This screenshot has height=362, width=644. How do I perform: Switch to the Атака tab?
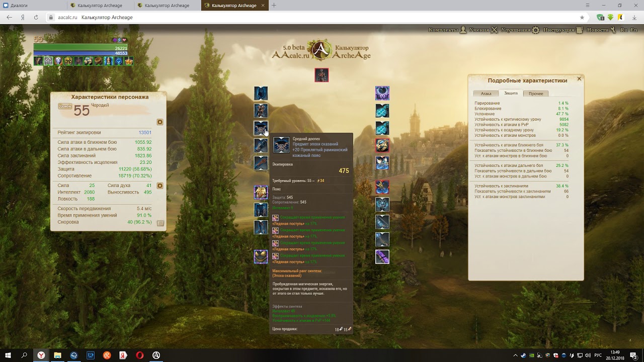486,94
